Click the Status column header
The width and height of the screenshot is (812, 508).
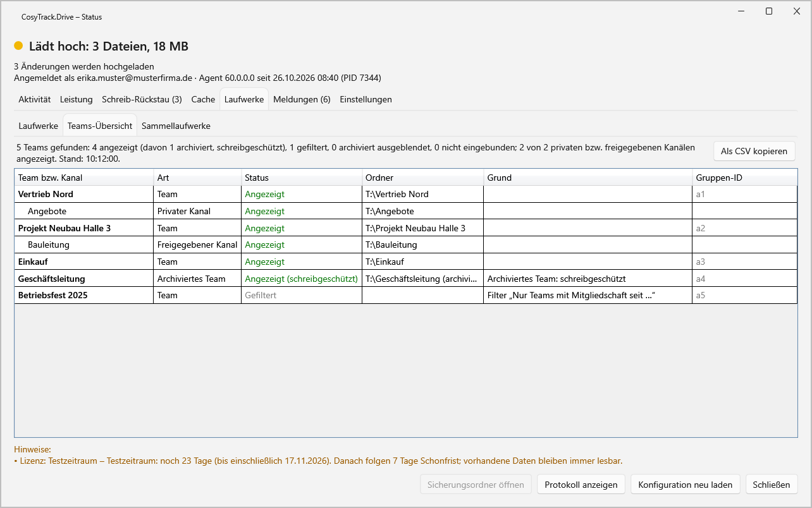[302, 178]
